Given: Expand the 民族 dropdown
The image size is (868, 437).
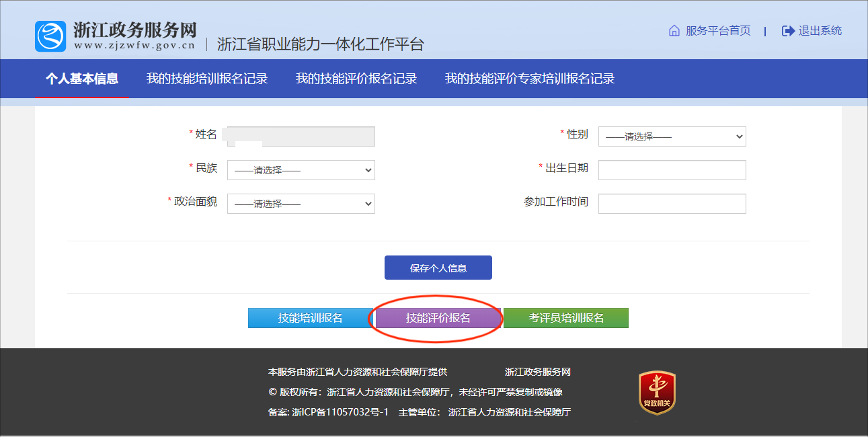Looking at the screenshot, I should click(301, 170).
